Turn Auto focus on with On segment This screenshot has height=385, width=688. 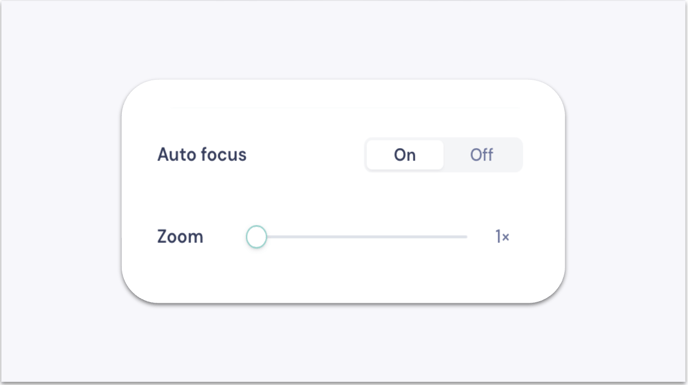[405, 155]
